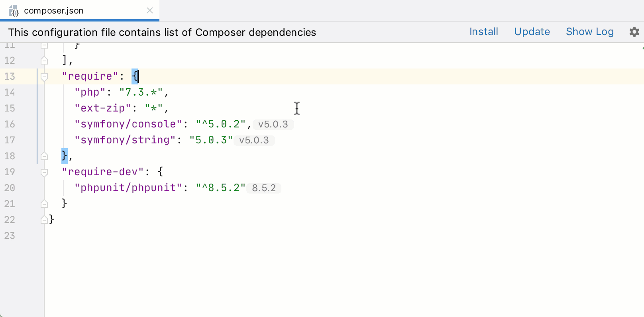This screenshot has width=644, height=317.
Task: Place cursor on the php version "7.3.*"
Action: [x=141, y=92]
